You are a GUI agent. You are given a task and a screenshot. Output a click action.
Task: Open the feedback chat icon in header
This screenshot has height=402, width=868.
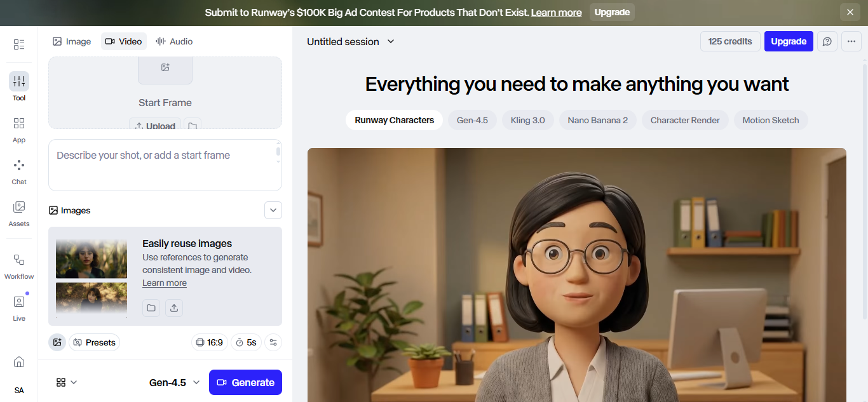(827, 41)
